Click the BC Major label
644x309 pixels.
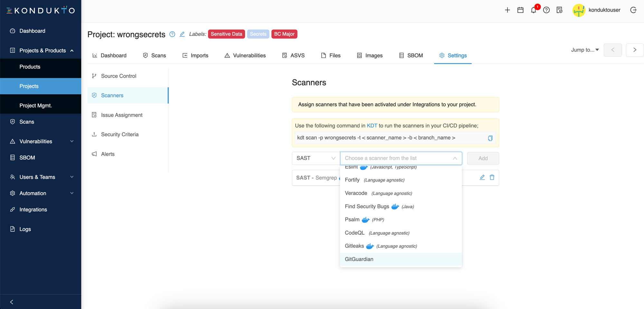[284, 34]
